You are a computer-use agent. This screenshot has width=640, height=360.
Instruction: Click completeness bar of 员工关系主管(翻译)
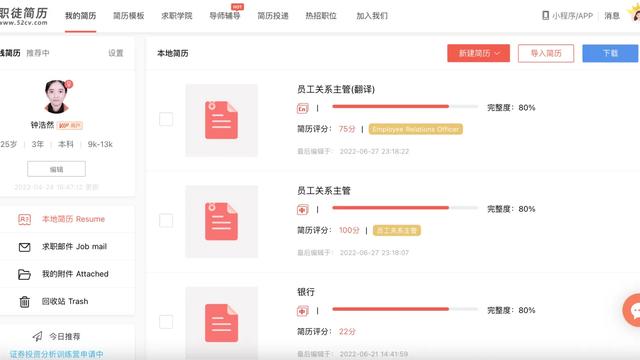coord(405,107)
